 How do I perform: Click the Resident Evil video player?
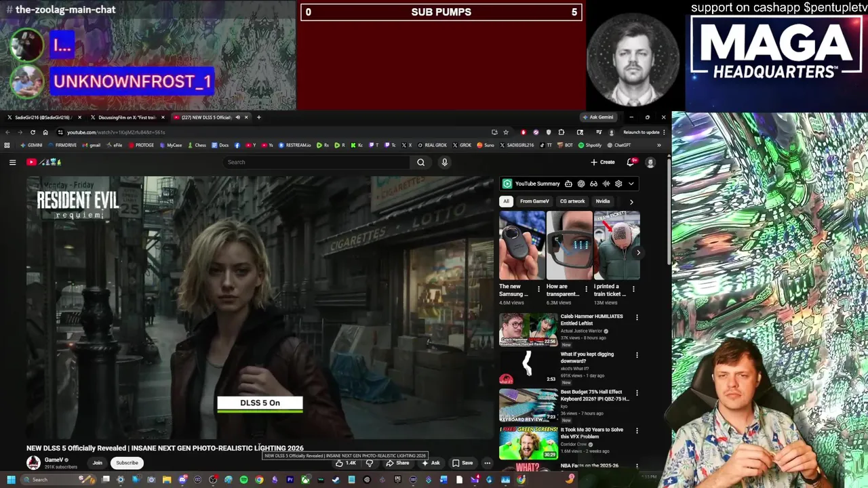pos(260,308)
